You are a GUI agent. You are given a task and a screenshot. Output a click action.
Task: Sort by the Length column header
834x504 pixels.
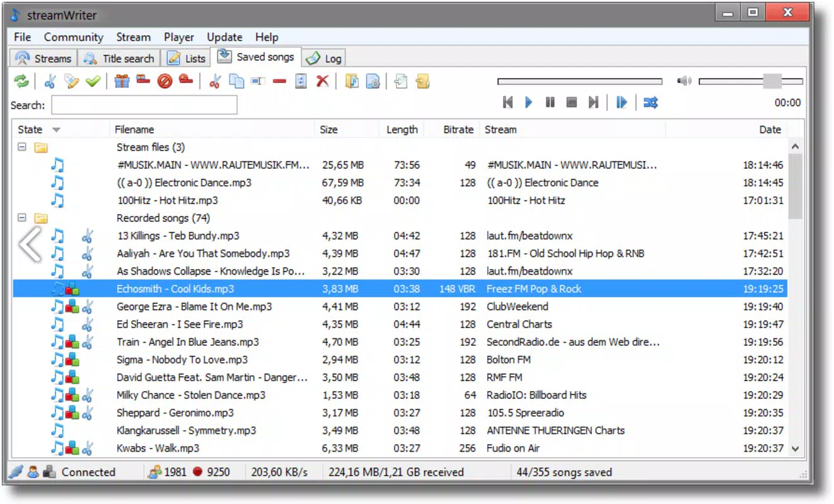pos(402,130)
